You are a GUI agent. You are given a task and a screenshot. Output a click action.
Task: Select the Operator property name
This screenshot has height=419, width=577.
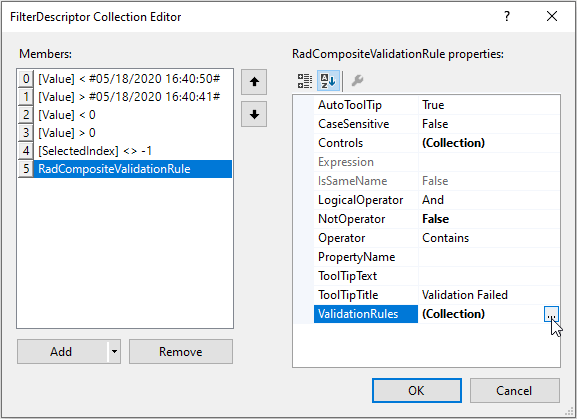click(341, 238)
